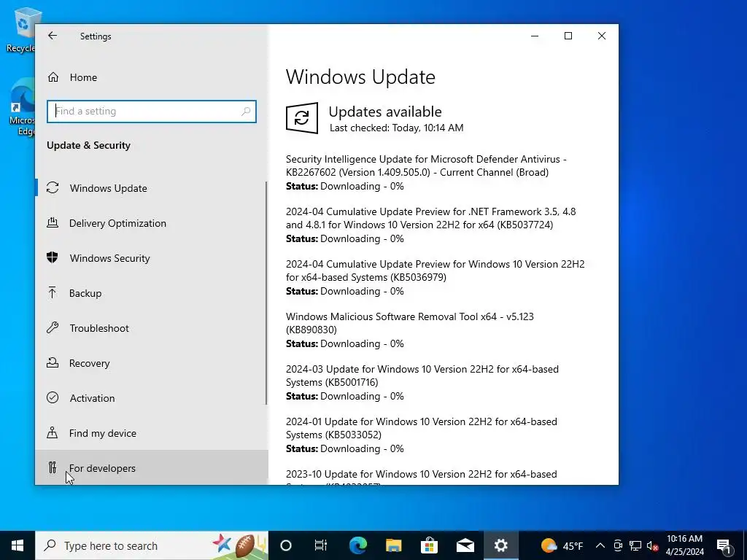Screen dimensions: 747x560
Task: Open Find my device settings
Action: pyautogui.click(x=152, y=433)
